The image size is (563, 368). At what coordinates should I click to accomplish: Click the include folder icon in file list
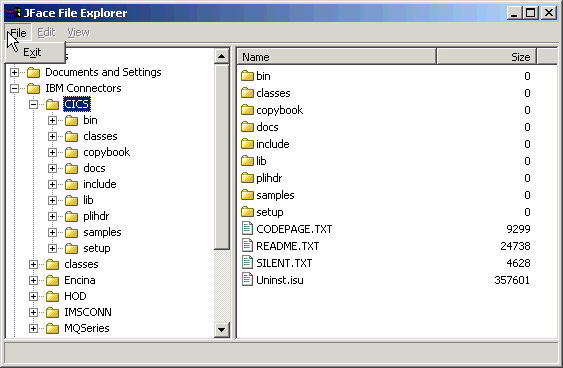[247, 144]
